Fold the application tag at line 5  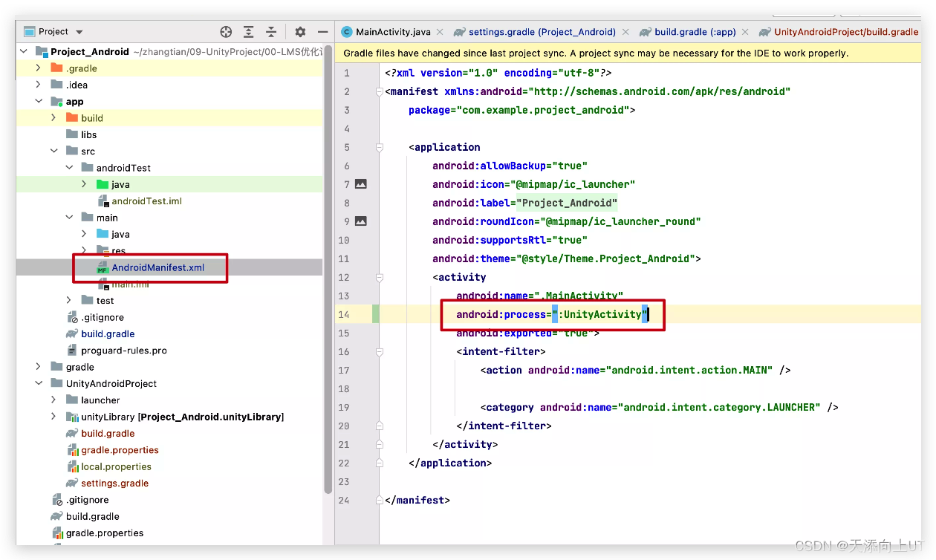tap(380, 147)
